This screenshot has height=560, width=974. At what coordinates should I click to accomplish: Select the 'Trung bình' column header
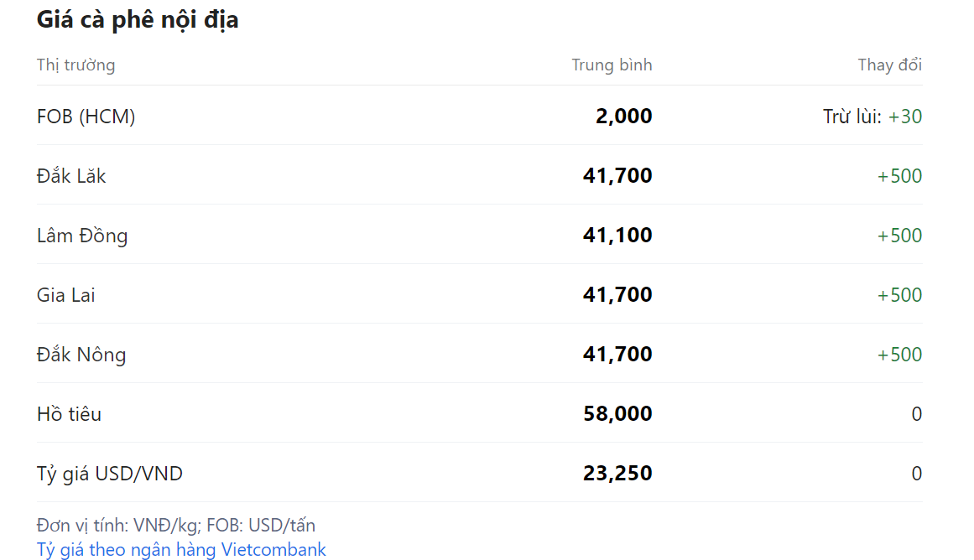(612, 65)
